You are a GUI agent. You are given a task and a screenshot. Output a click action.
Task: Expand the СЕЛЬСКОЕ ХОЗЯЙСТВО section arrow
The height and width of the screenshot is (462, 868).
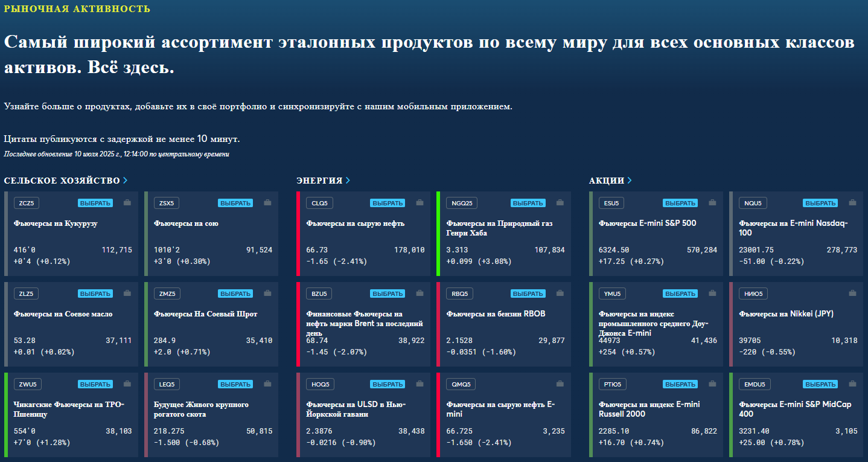(x=125, y=181)
